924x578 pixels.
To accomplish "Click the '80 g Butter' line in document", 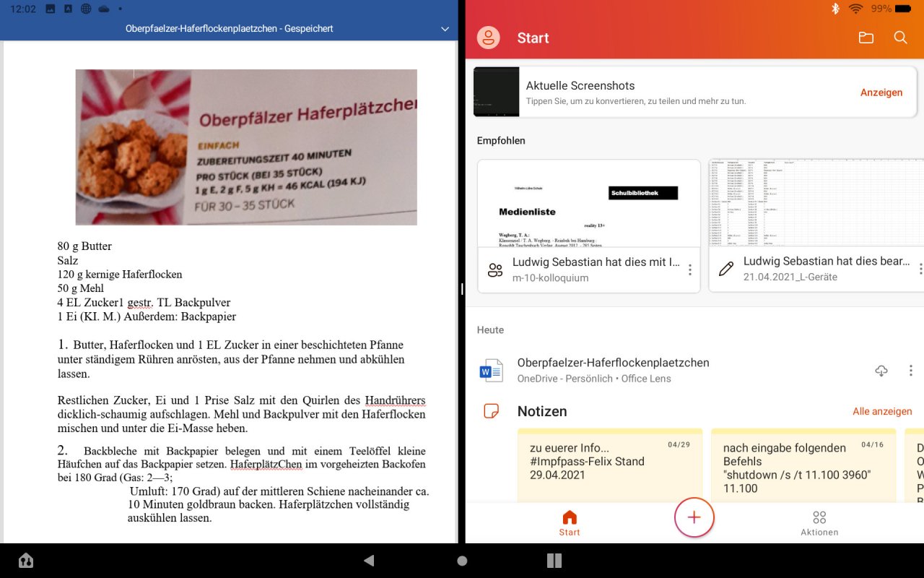I will click(x=84, y=246).
